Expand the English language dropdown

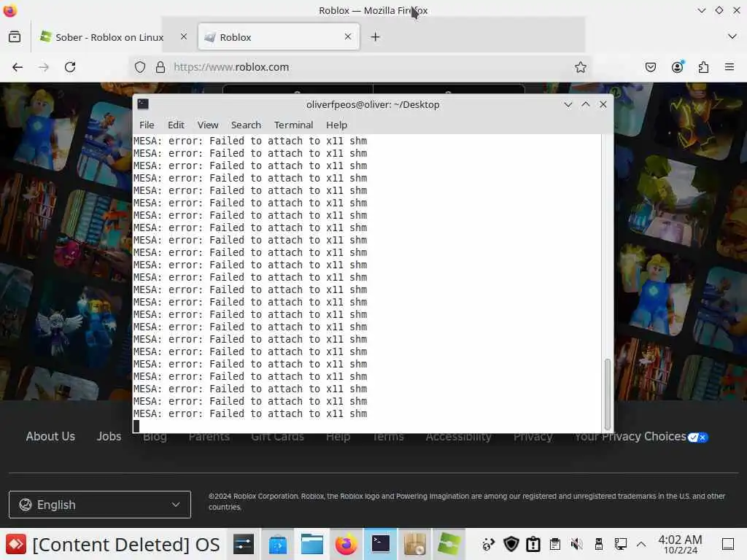[x=99, y=505]
